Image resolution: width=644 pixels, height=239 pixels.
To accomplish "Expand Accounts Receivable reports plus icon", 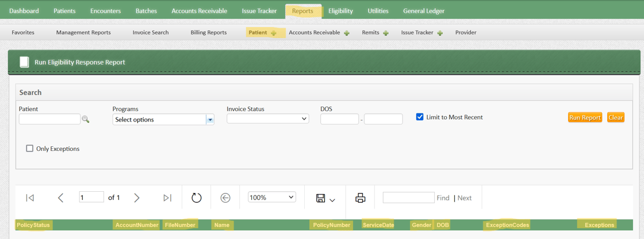I will pos(347,33).
